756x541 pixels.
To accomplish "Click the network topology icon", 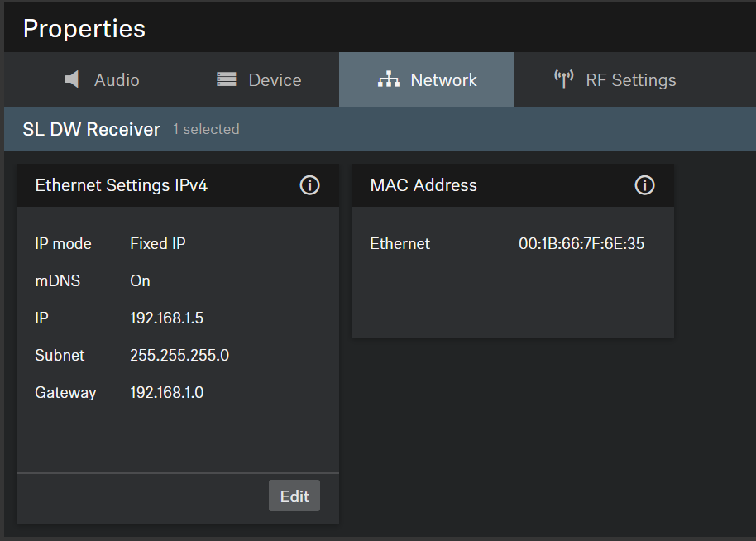I will click(x=388, y=79).
